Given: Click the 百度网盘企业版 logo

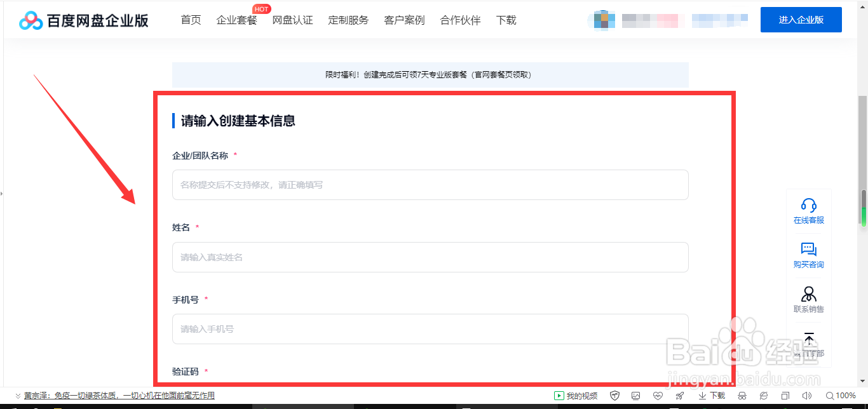Looking at the screenshot, I should (x=83, y=20).
